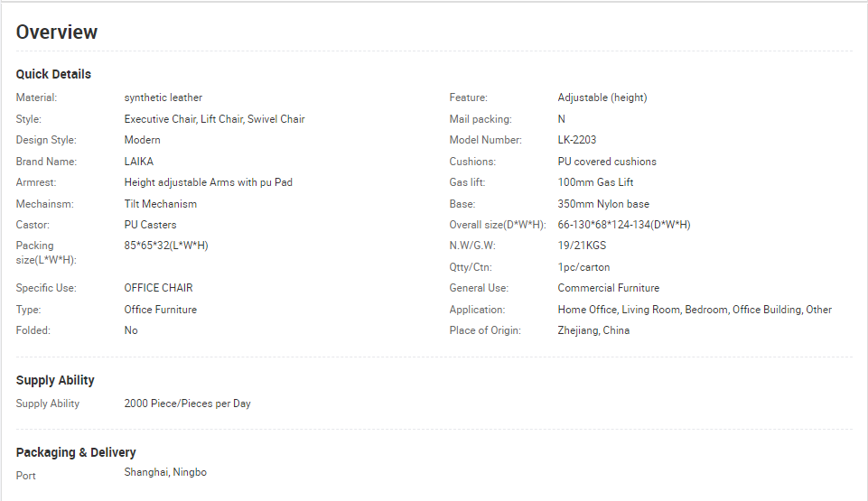Click the PU Casters value
The image size is (868, 501).
[x=151, y=225]
